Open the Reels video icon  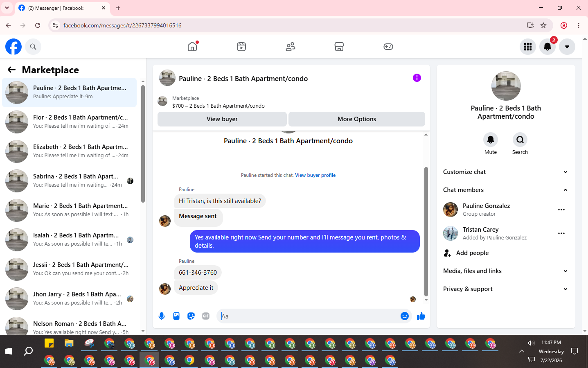click(241, 47)
